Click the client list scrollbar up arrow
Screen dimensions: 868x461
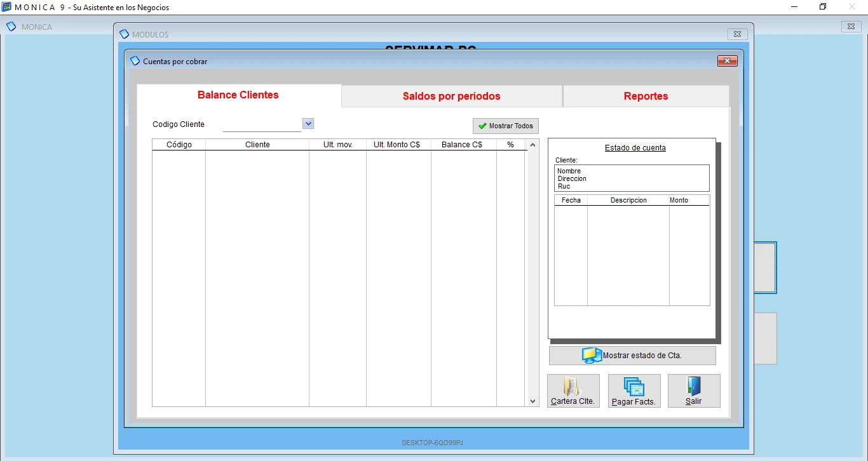[532, 144]
